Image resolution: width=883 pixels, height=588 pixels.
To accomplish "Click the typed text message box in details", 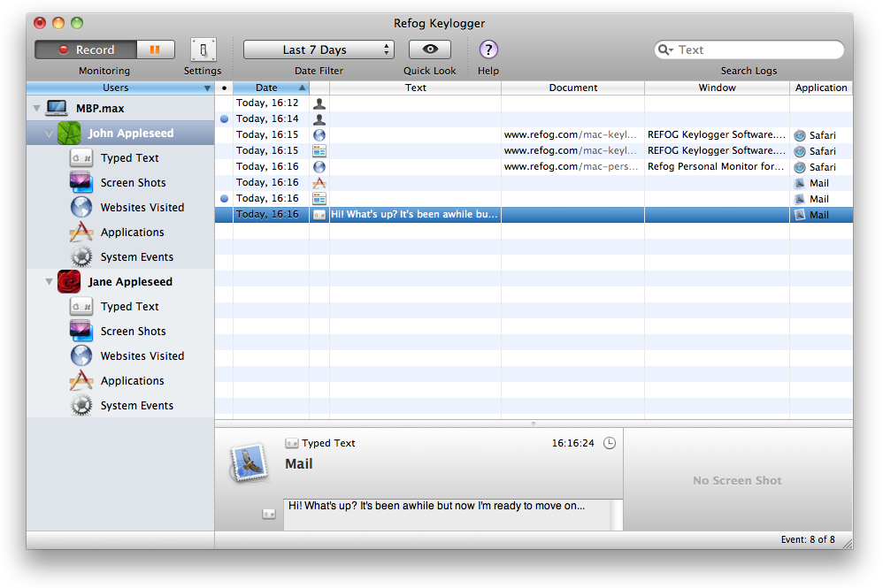I will click(x=447, y=515).
